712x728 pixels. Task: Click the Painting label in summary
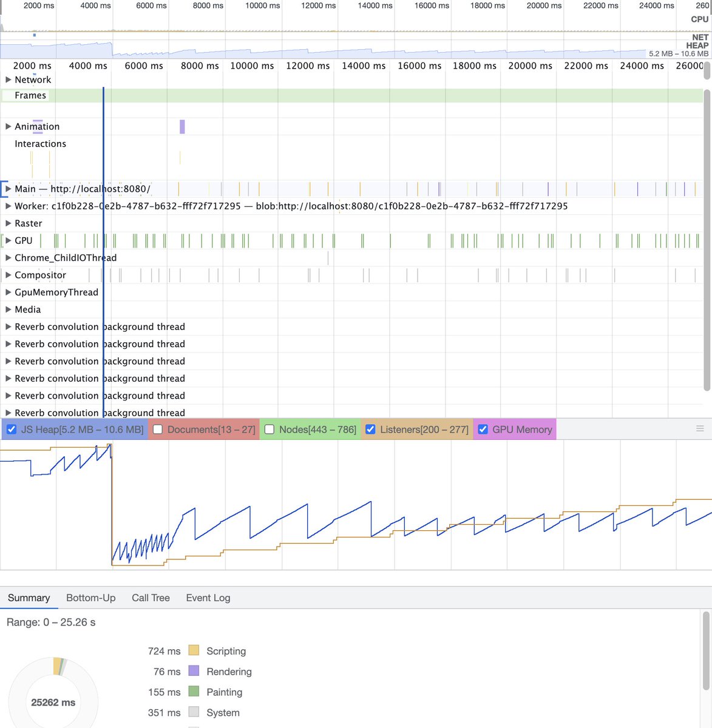(x=224, y=692)
